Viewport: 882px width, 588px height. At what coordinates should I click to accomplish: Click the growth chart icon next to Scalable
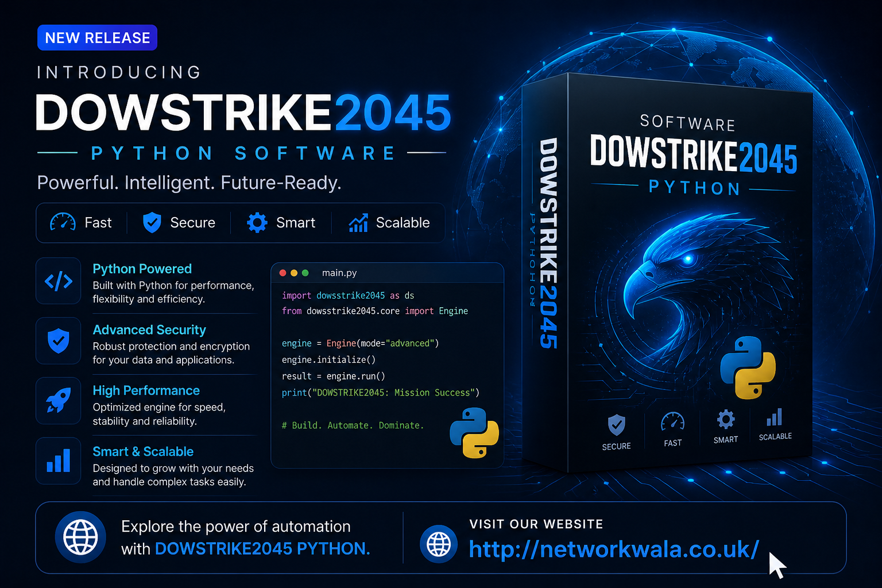tap(358, 222)
